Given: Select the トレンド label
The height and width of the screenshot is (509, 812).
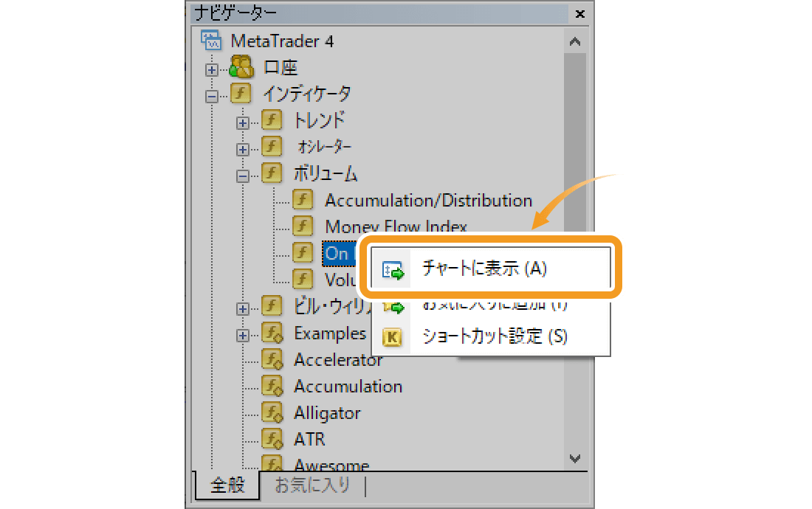Looking at the screenshot, I should (319, 120).
